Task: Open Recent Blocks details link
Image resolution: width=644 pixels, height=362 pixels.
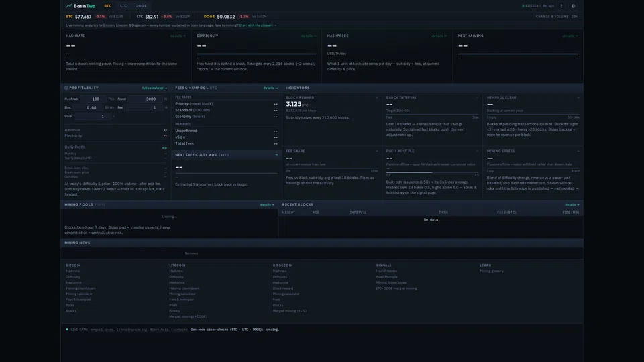Action: tap(572, 205)
